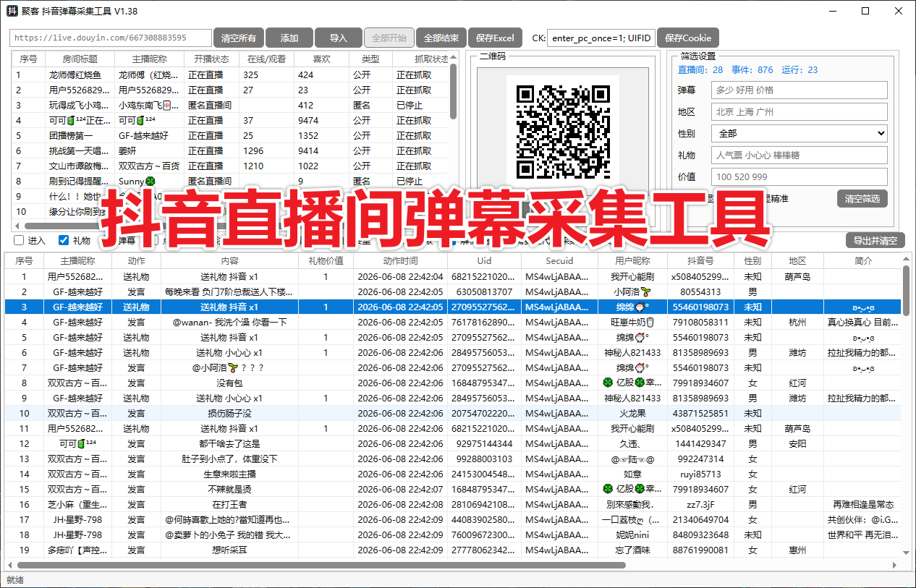Click the live.douyin.com URL input field
This screenshot has height=588, width=916.
click(x=111, y=38)
